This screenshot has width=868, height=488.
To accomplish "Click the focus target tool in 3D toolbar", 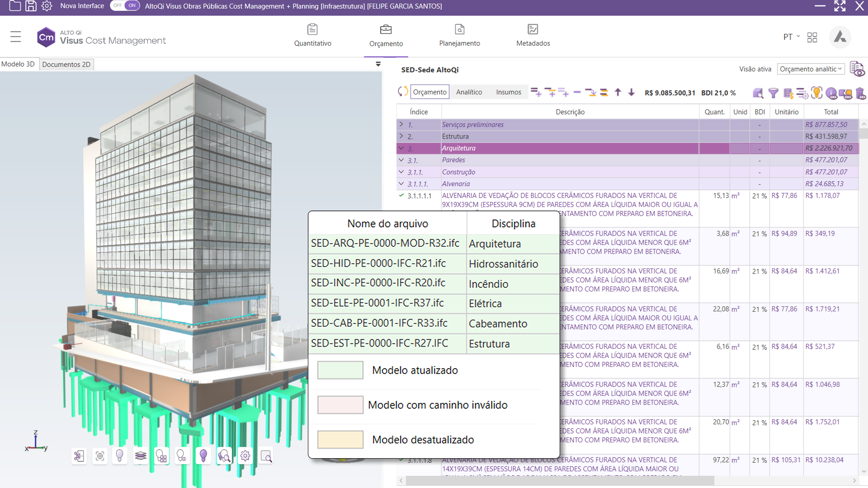I will coord(100,456).
